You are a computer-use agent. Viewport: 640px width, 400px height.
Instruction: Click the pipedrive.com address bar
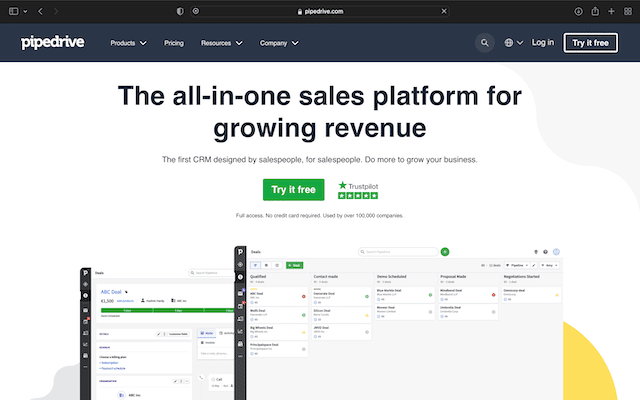[320, 11]
